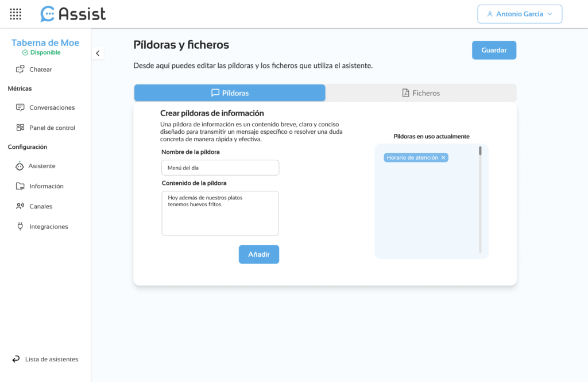Open Chatear from the sidebar
This screenshot has width=588, height=382.
coord(41,70)
